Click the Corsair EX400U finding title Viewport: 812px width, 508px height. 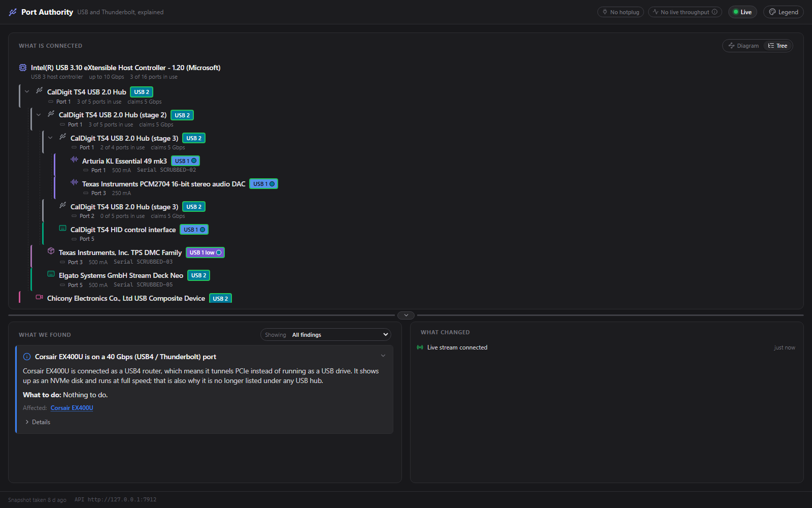(x=125, y=357)
